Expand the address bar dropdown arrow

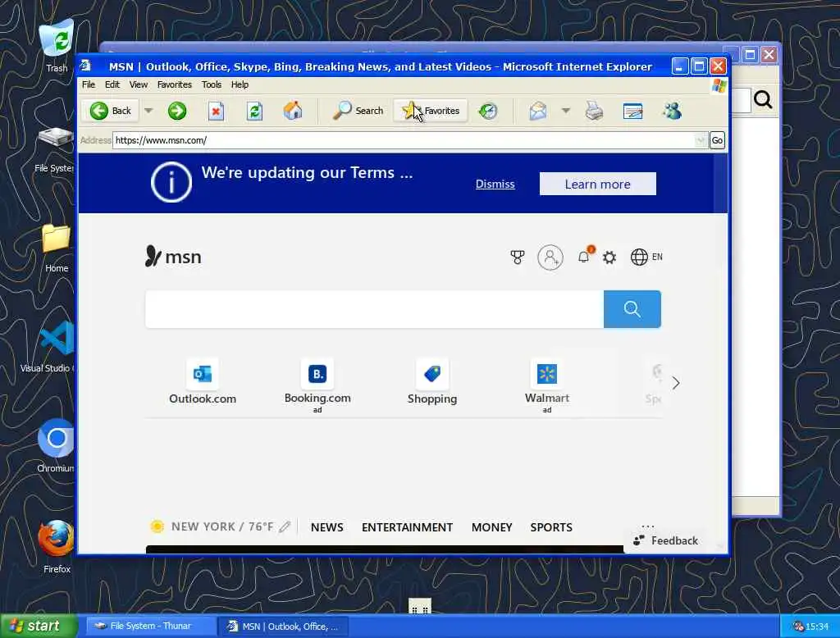(x=701, y=140)
